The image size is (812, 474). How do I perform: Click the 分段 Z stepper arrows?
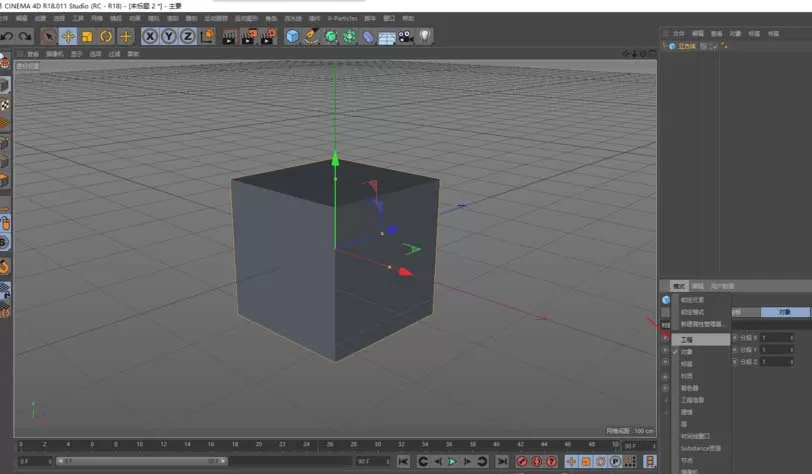[791, 362]
